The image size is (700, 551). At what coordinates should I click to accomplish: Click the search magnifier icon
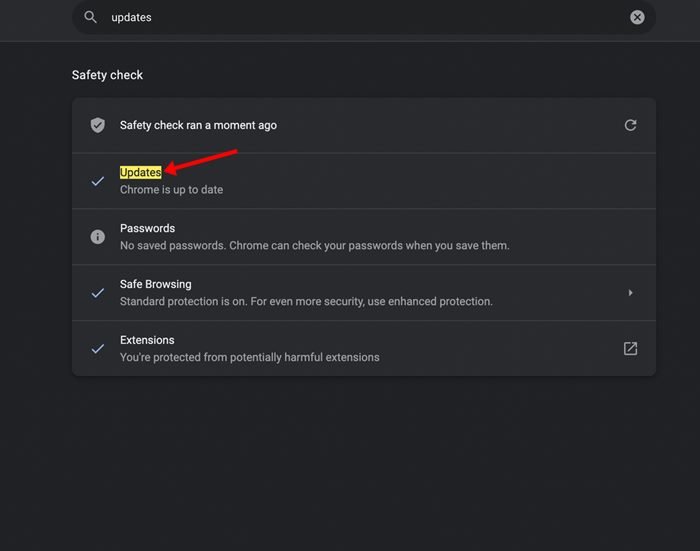pyautogui.click(x=91, y=17)
